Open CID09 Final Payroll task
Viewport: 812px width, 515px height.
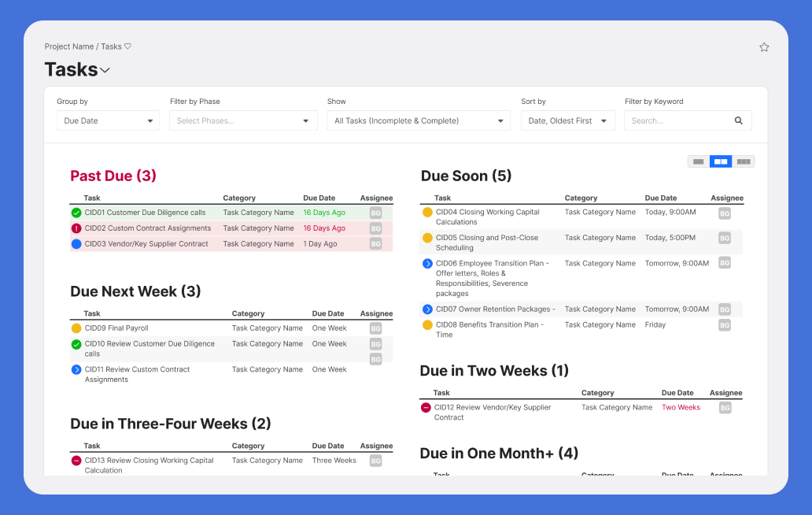pos(116,328)
